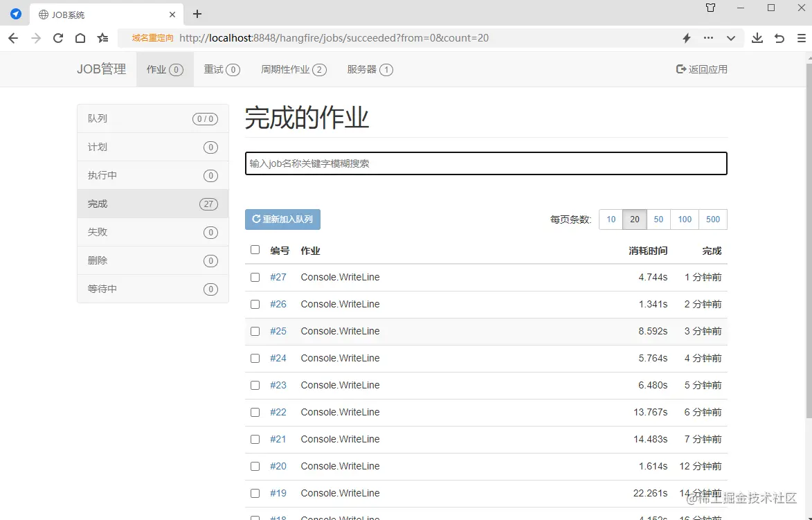Select 等待中 in the sidebar

pyautogui.click(x=153, y=289)
